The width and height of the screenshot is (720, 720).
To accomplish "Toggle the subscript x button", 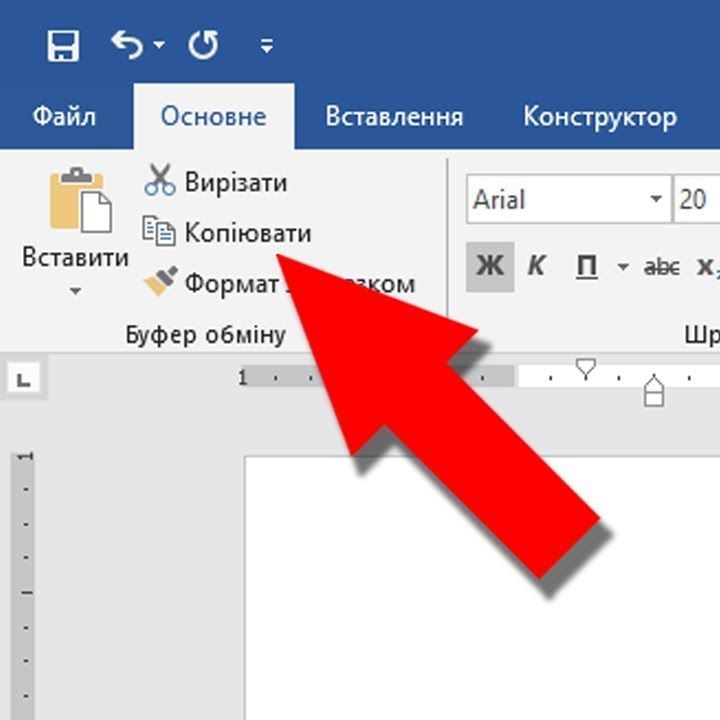I will (x=708, y=266).
